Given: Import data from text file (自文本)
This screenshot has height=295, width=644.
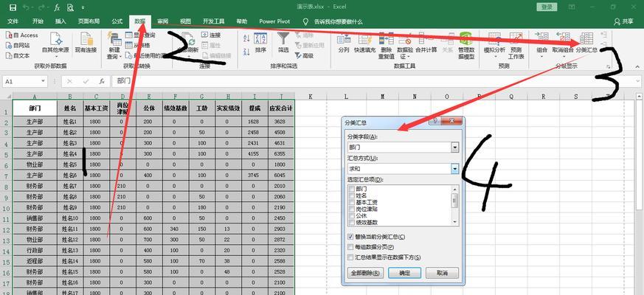Looking at the screenshot, I should pos(18,55).
